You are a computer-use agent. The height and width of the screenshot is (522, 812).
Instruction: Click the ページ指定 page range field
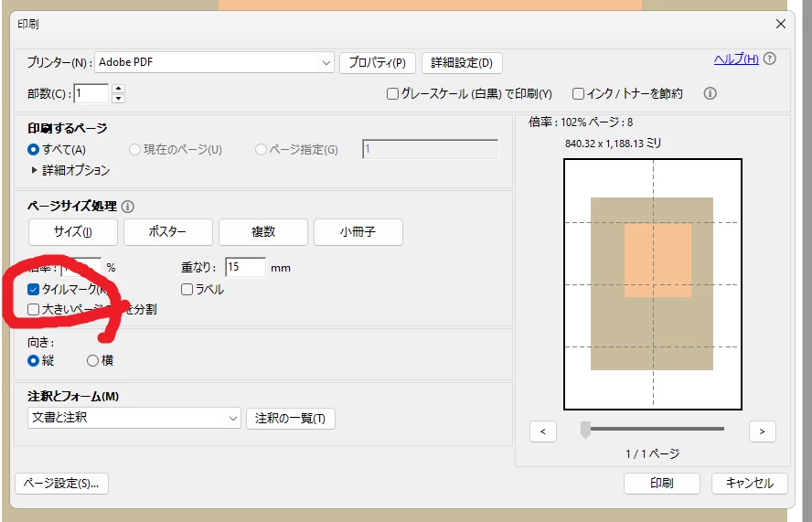431,149
